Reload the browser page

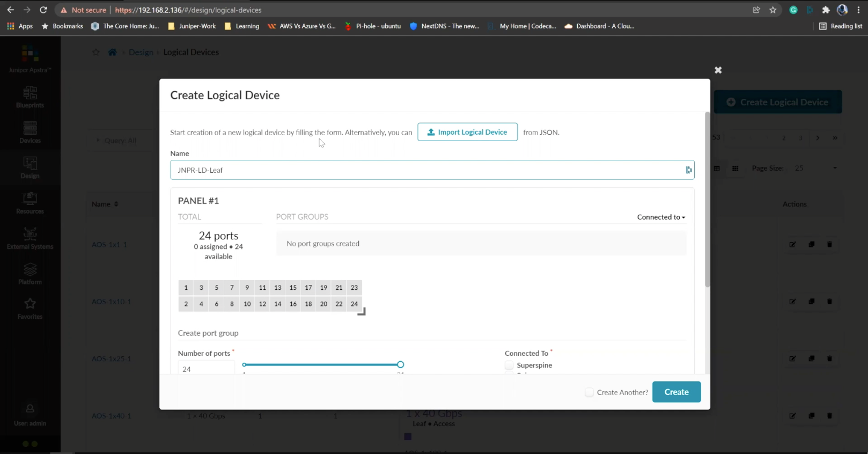43,10
